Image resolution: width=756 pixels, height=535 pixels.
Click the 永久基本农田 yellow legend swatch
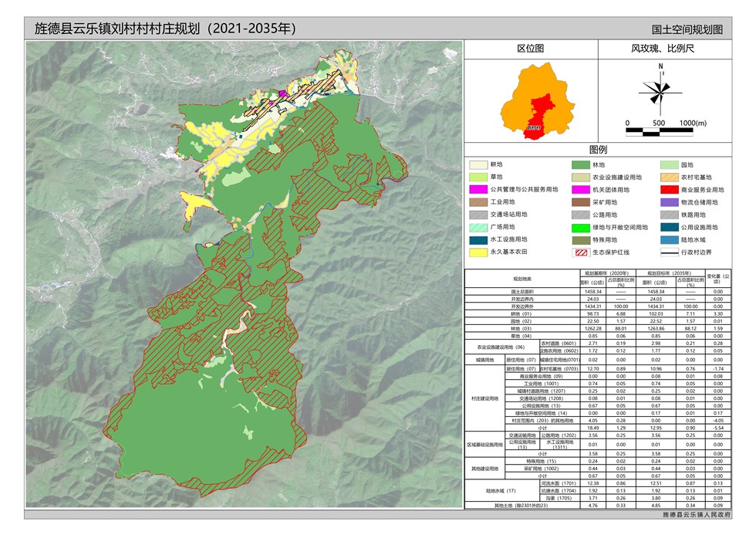[480, 252]
